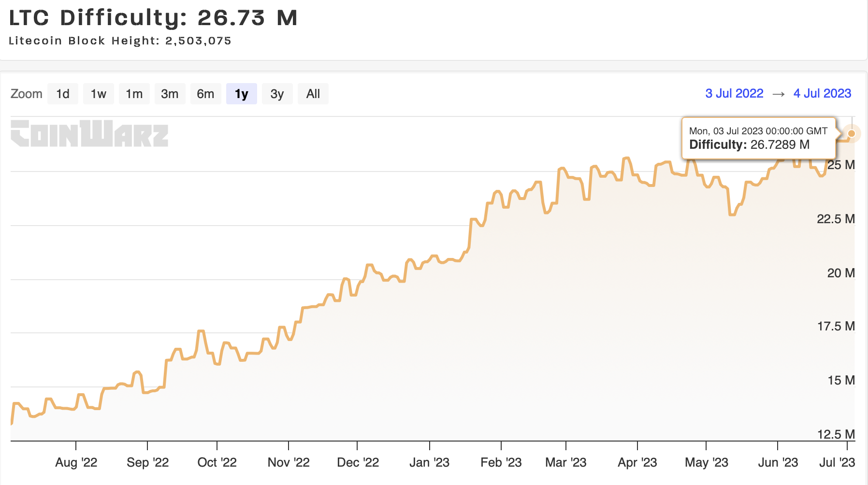Choose the 3m zoom option
This screenshot has width=868, height=485.
[170, 94]
